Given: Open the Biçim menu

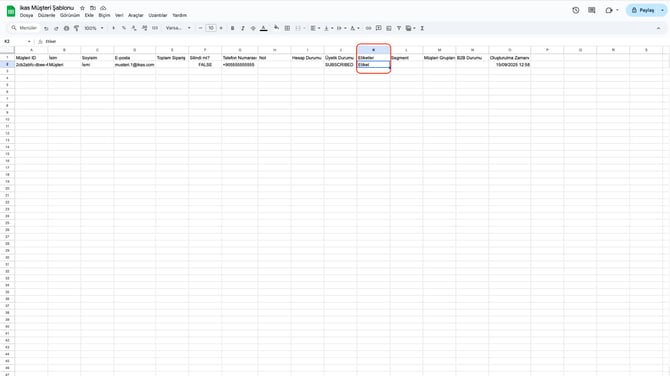Looking at the screenshot, I should [x=104, y=15].
